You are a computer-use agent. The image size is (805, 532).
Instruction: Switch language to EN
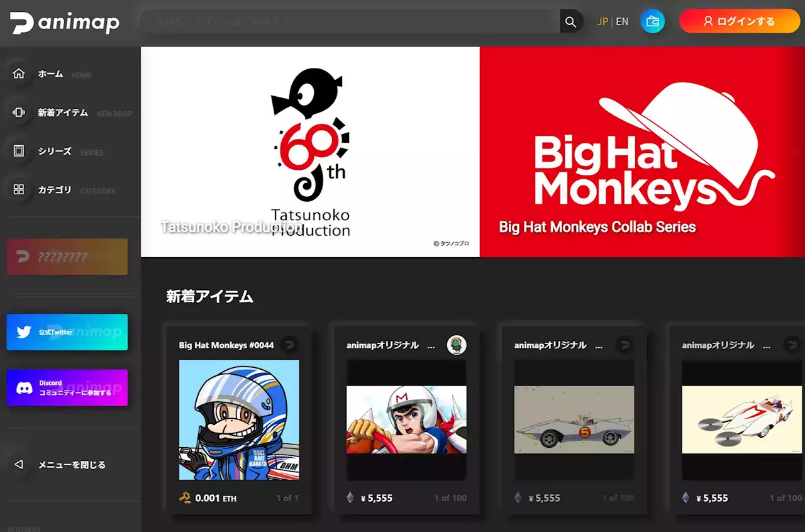coord(622,21)
